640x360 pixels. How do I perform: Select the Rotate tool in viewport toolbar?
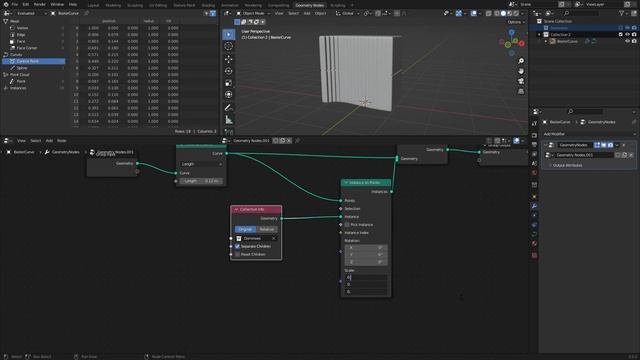click(x=229, y=71)
